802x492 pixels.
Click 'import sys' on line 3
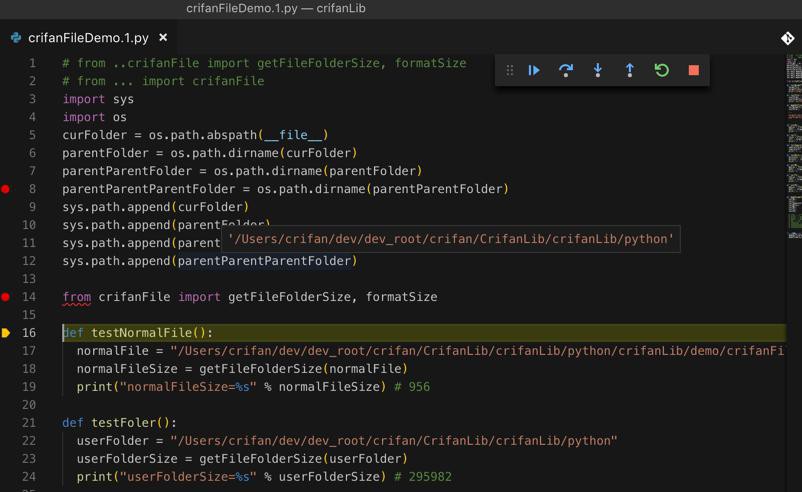[x=98, y=99]
